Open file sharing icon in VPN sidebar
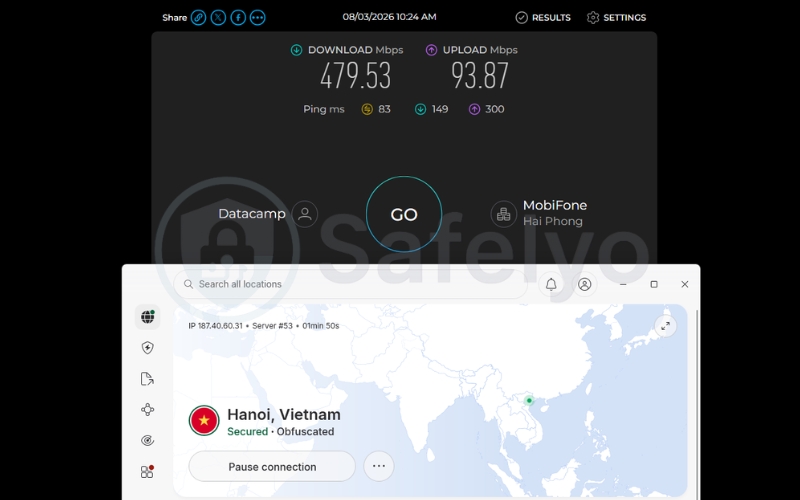The width and height of the screenshot is (800, 500). tap(147, 379)
